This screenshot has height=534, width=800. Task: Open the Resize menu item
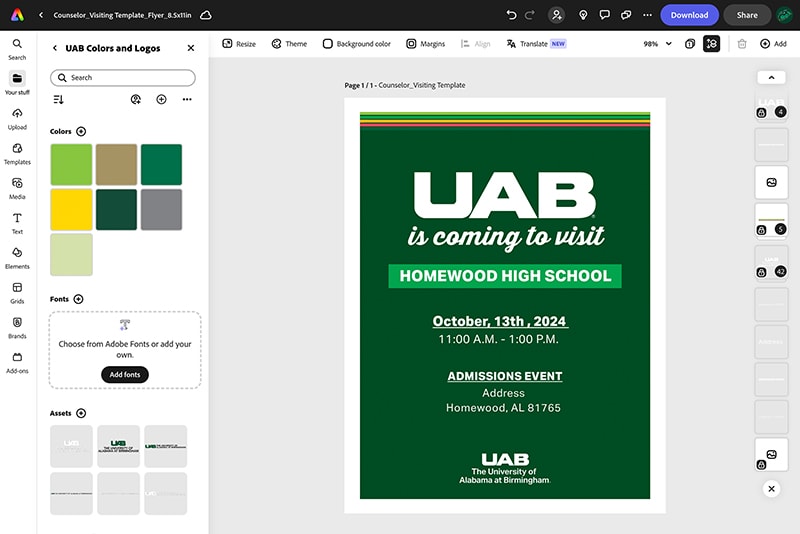point(239,44)
